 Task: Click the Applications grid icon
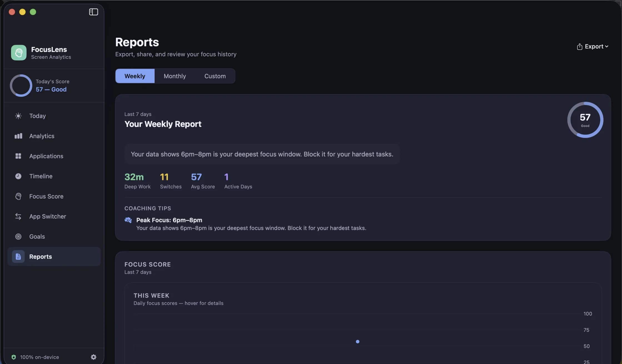[18, 156]
